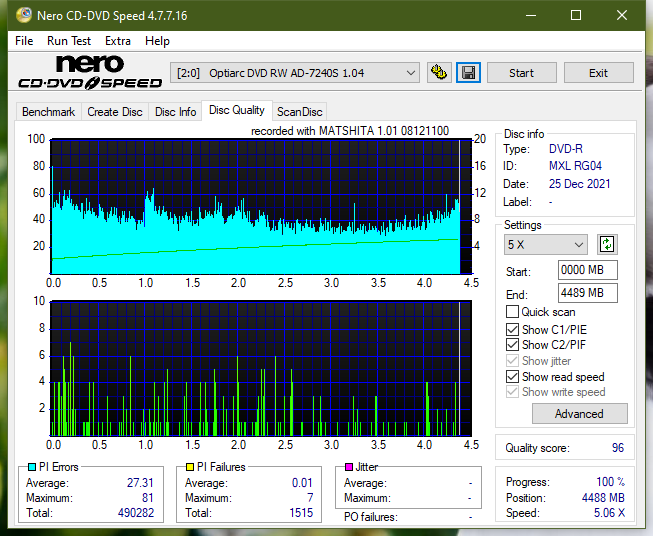The width and height of the screenshot is (653, 536).
Task: Open the Advanced settings button
Action: (x=579, y=414)
